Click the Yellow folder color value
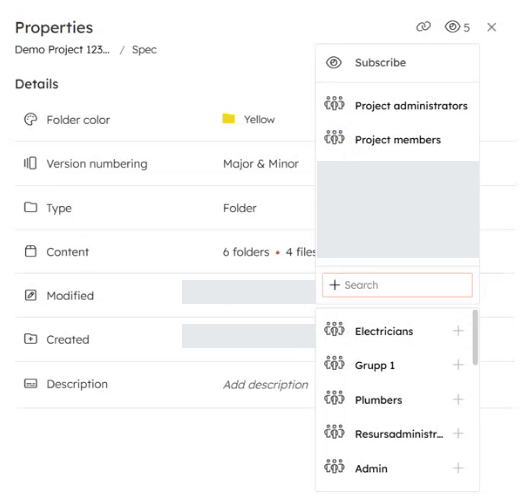Viewport: 520px width, 500px height. point(259,119)
